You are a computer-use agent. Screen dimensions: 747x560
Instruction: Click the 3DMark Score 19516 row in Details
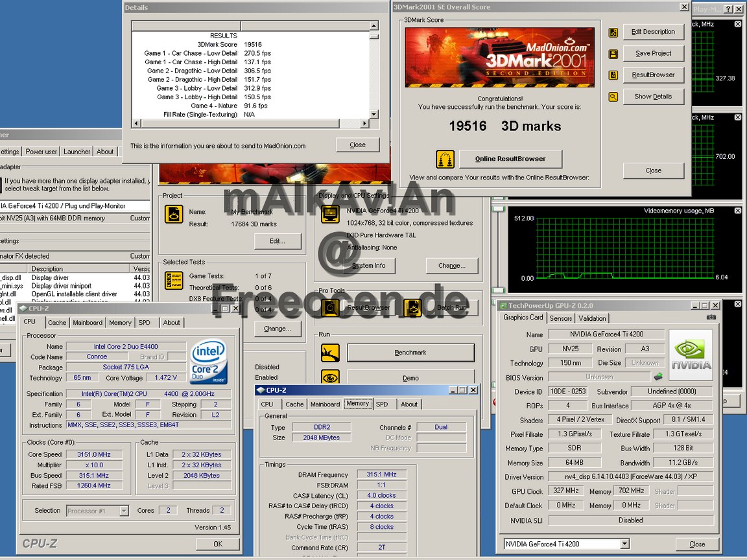click(x=250, y=44)
